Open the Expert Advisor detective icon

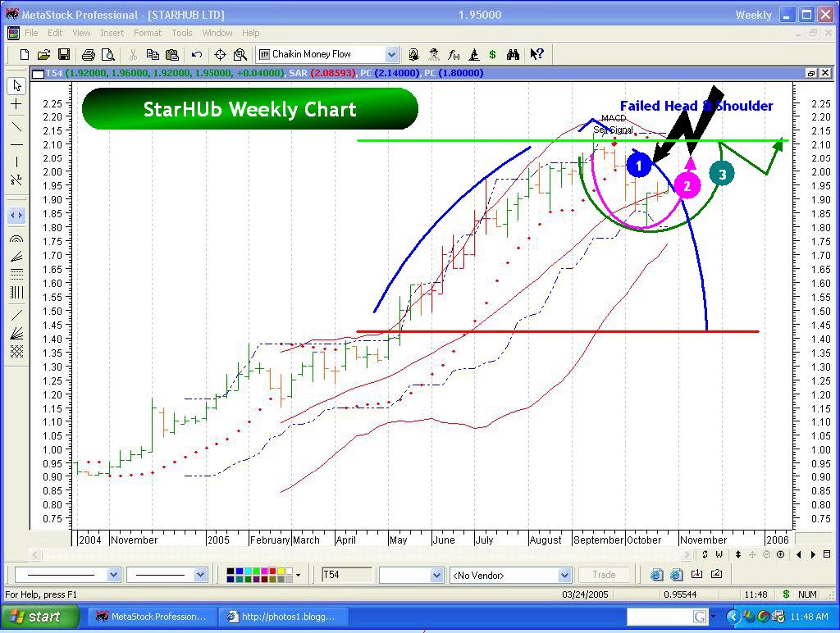434,54
